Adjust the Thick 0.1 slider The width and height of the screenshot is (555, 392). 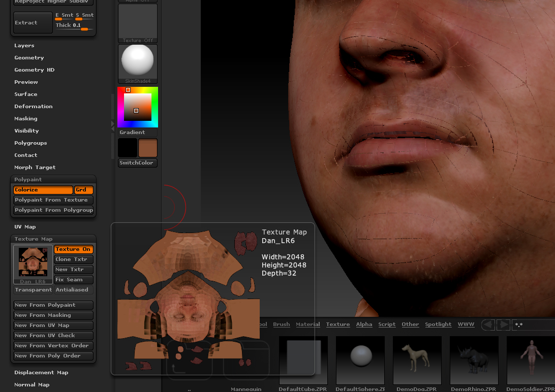[x=74, y=26]
